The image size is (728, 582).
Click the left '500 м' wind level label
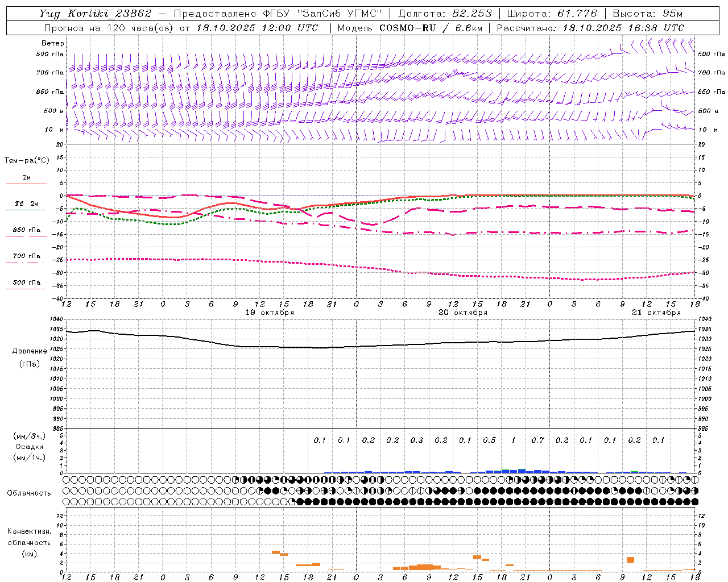(x=54, y=111)
